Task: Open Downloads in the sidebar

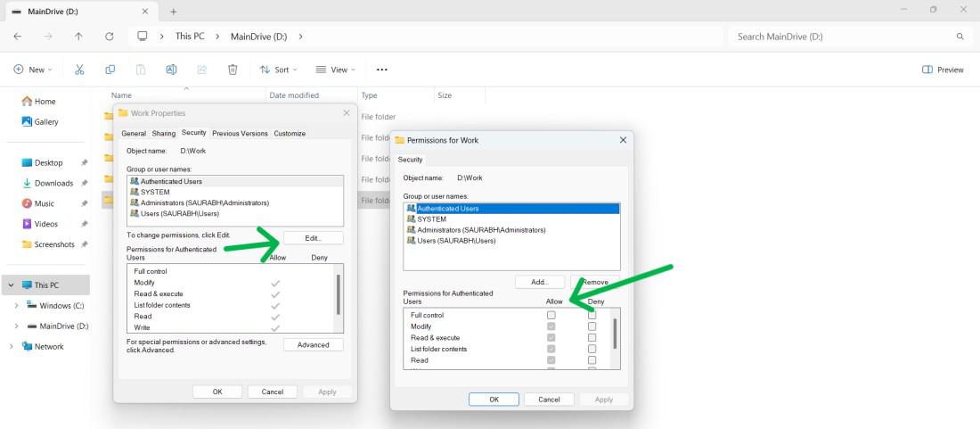Action: point(47,183)
